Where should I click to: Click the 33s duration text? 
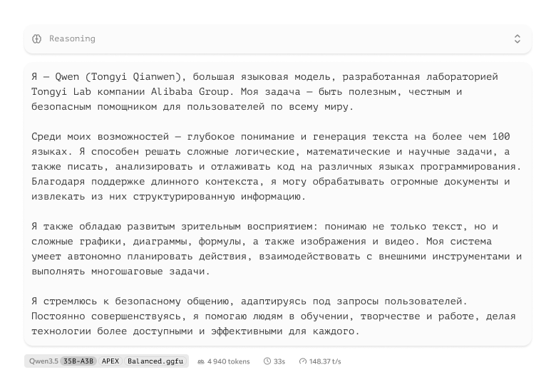[x=279, y=361]
